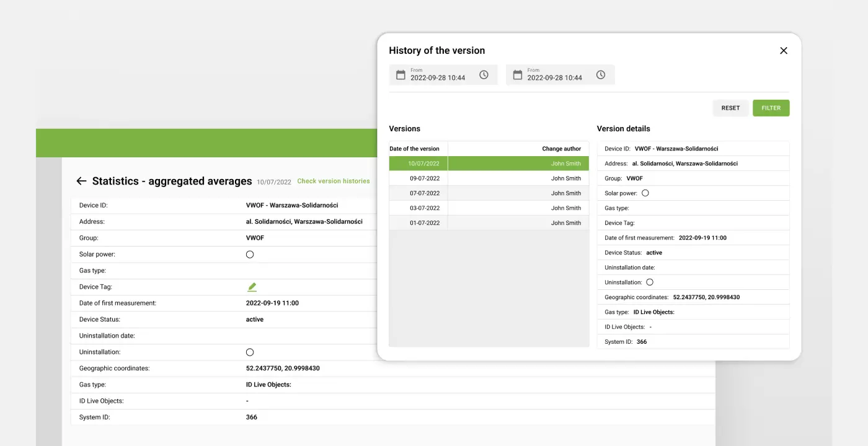Screen dimensions: 868x446
Task: Toggle Solar power radio in Version details
Action: click(x=645, y=193)
